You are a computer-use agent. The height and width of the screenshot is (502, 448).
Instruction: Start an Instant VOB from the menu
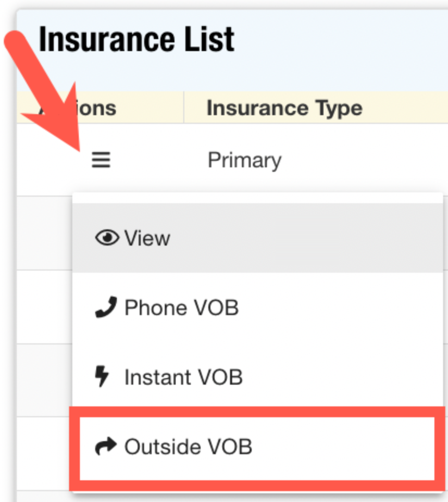[183, 377]
